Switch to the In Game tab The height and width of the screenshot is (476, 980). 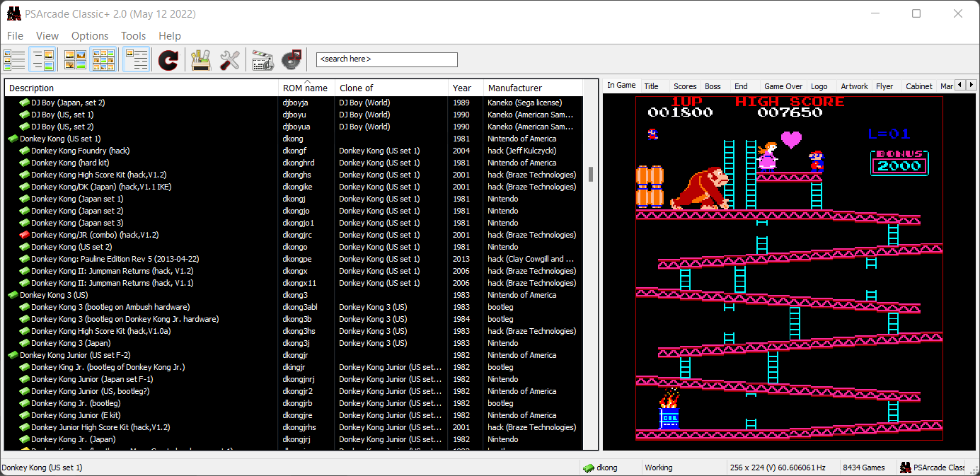point(621,86)
